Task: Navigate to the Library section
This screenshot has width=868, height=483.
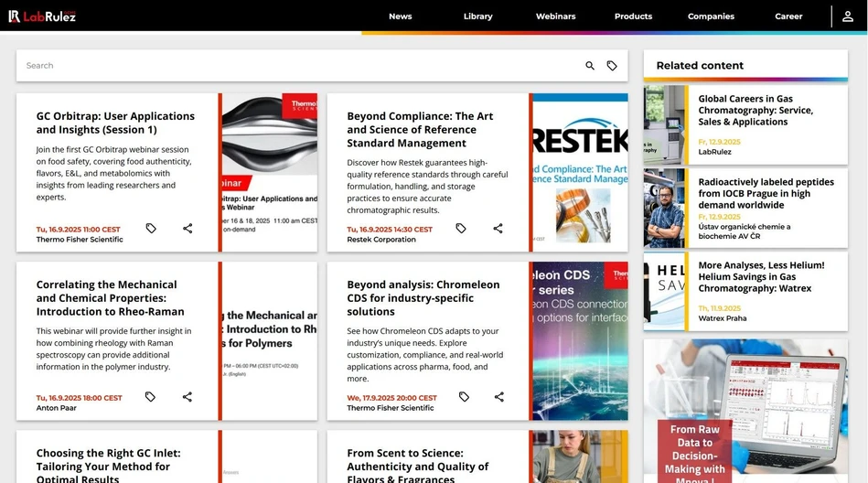Action: (477, 16)
